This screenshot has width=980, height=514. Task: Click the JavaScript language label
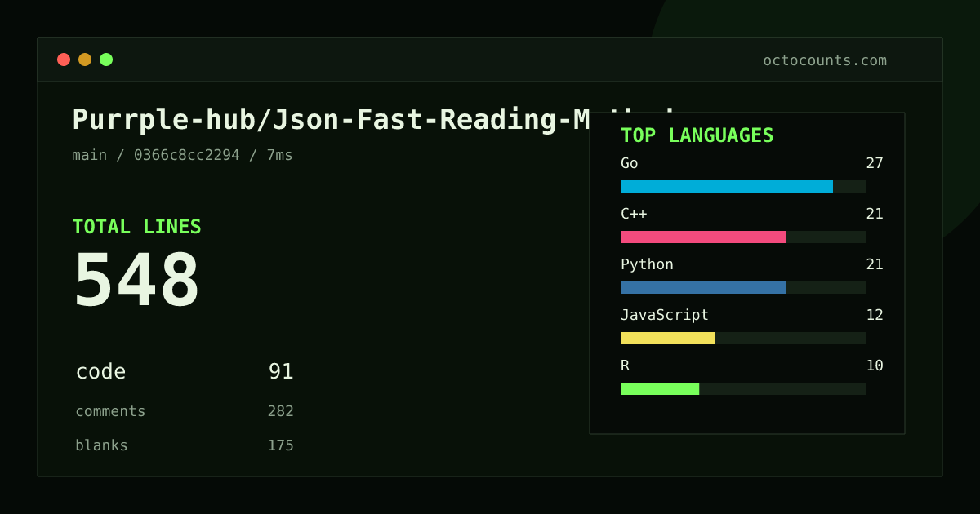(x=665, y=315)
